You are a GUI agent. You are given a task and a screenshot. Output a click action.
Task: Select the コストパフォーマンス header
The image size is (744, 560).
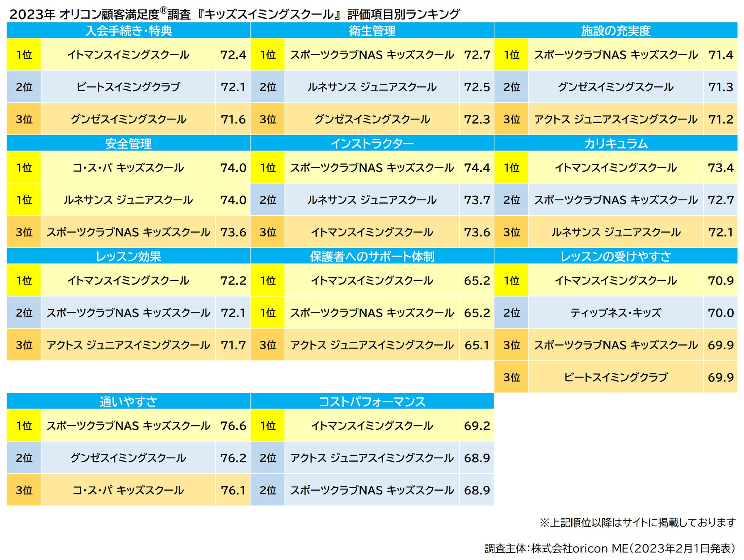point(372,402)
